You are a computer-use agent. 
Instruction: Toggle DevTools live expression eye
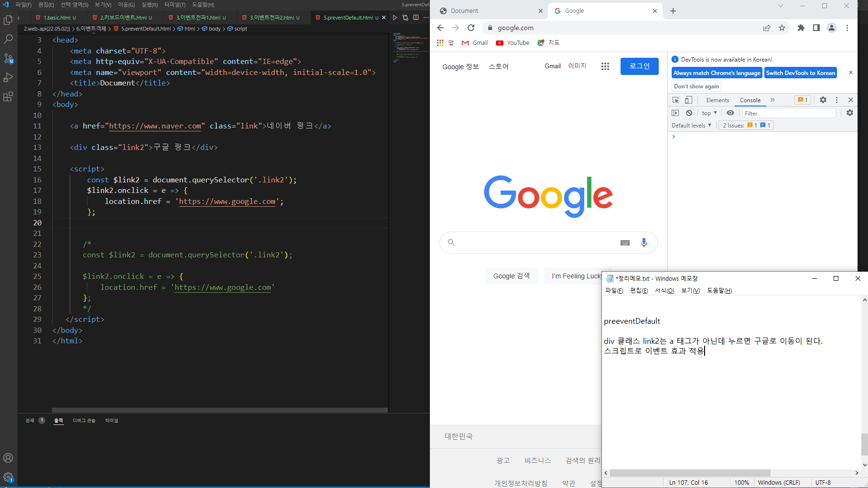[730, 113]
